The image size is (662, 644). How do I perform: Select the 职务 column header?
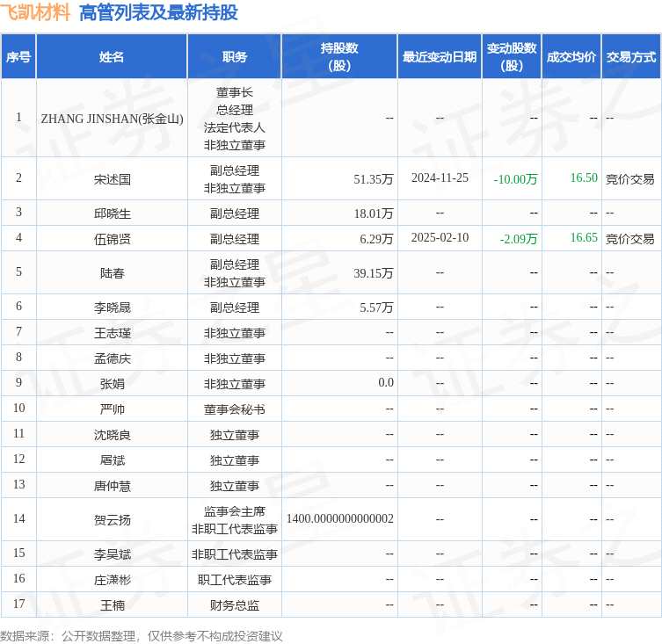point(235,56)
